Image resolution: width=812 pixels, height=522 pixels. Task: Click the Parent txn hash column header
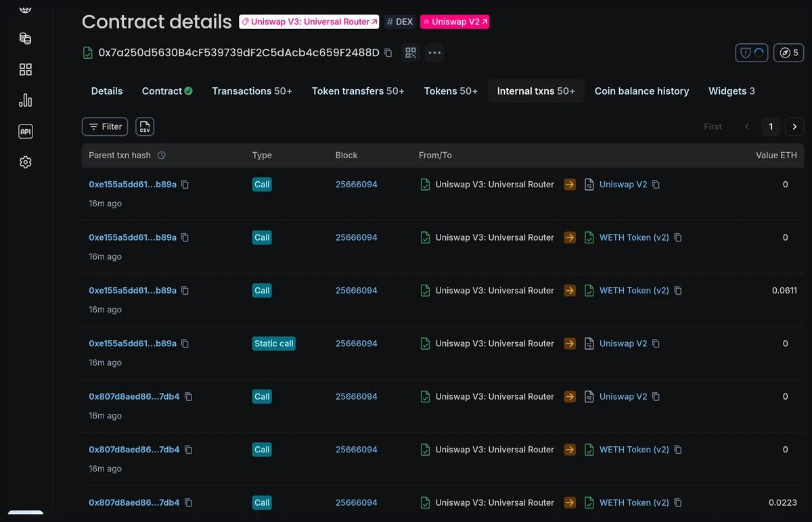[x=120, y=156]
